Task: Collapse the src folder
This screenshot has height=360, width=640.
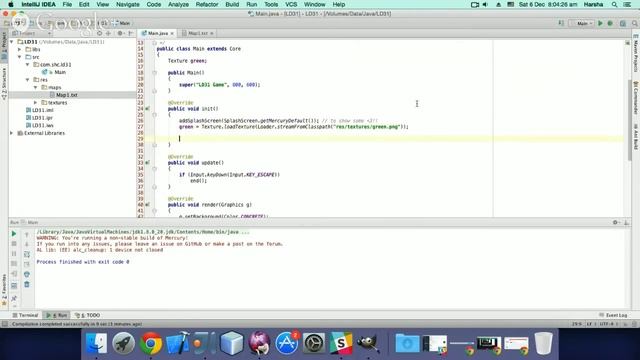Action: pos(20,57)
